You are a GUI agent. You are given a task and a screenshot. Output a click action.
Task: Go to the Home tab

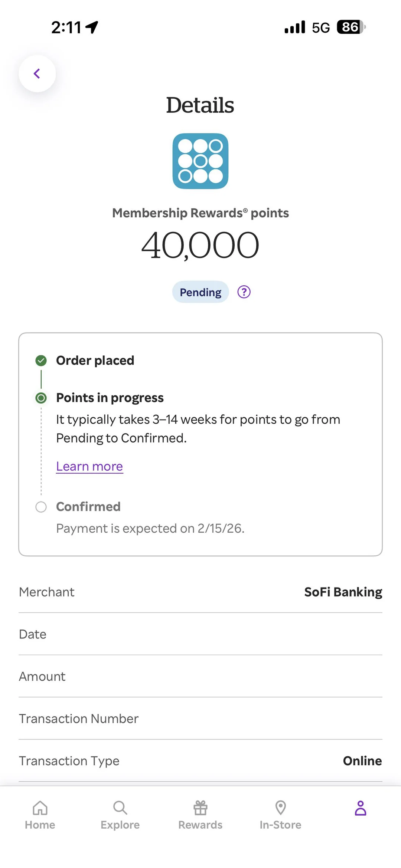click(40, 815)
